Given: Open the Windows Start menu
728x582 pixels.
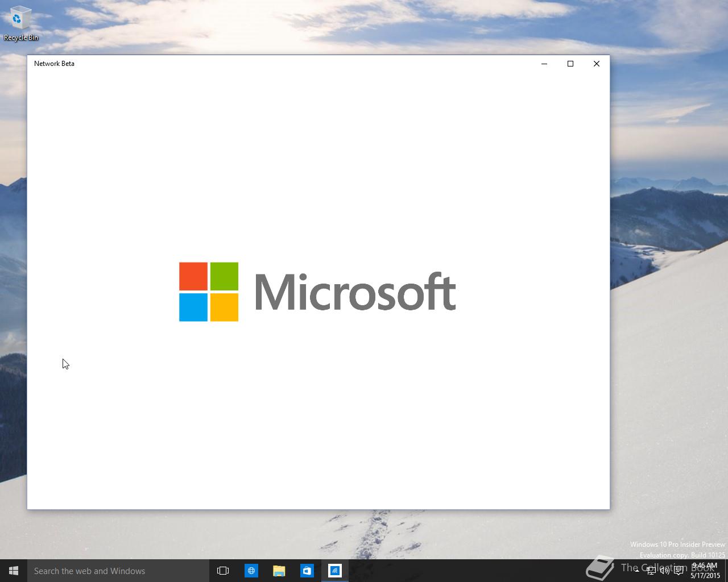Looking at the screenshot, I should 14,571.
